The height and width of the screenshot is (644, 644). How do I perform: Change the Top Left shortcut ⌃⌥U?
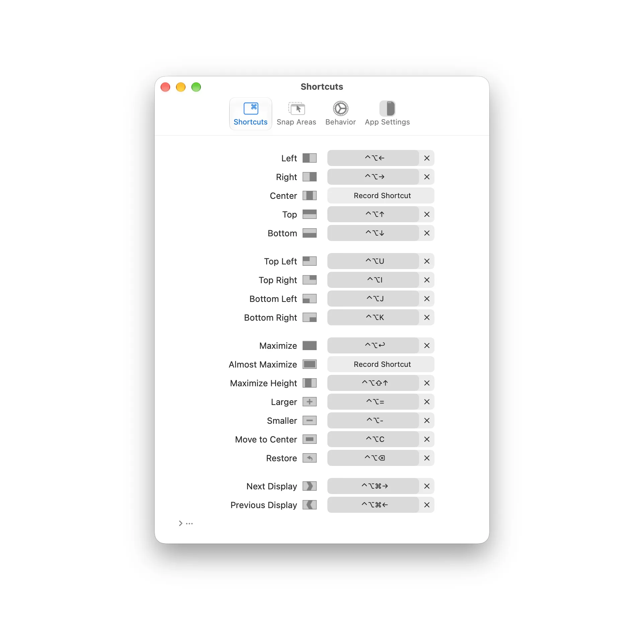click(373, 261)
